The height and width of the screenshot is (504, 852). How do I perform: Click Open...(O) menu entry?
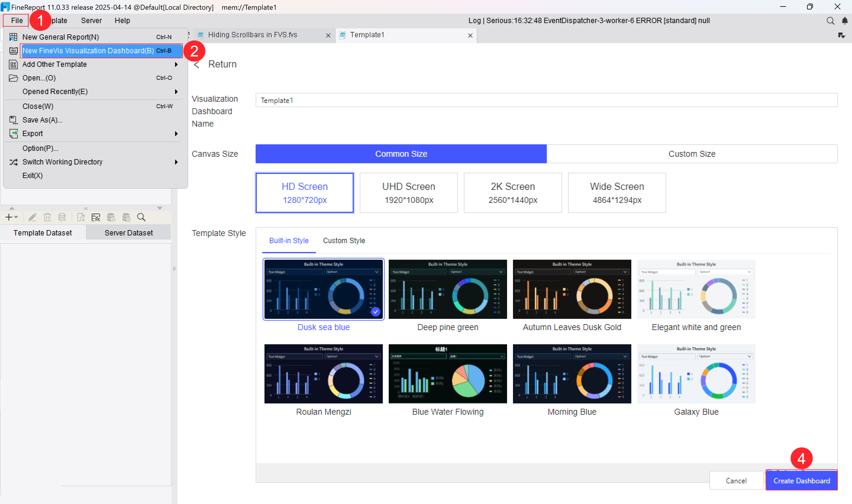[94, 78]
